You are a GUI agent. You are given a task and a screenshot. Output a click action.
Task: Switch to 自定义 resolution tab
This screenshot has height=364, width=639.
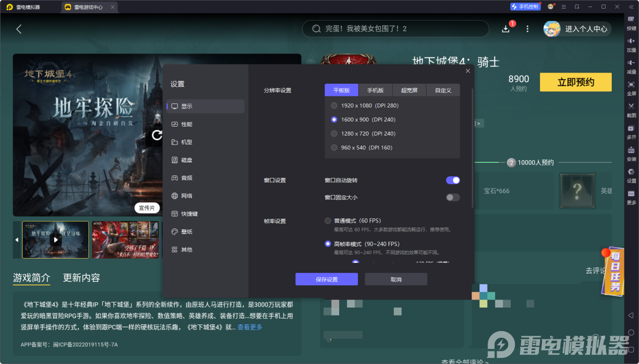point(443,90)
